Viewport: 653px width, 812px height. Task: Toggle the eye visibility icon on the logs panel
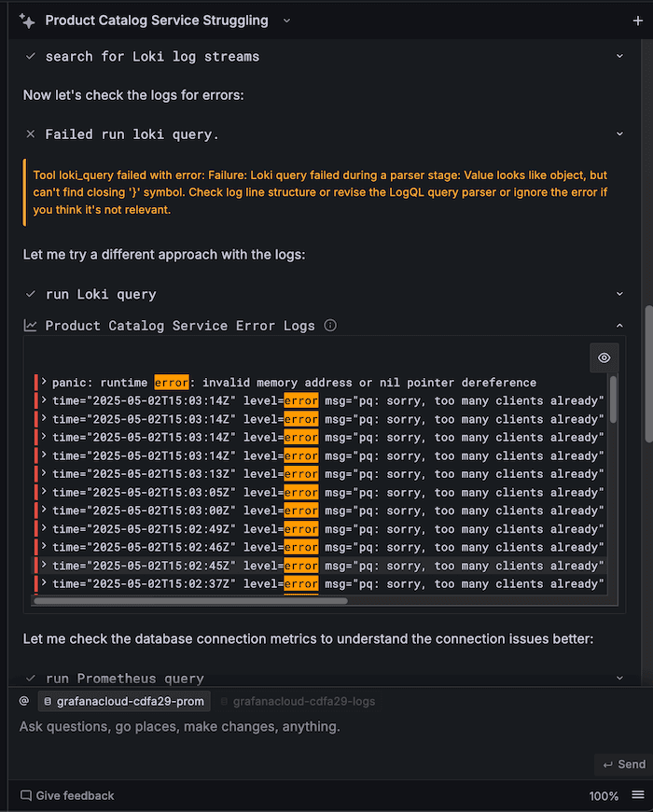[604, 357]
